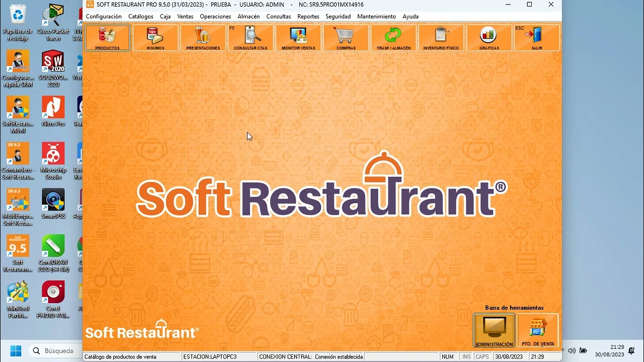Open the Inventario Físico clipboard icon
The height and width of the screenshot is (362, 644).
(x=441, y=38)
